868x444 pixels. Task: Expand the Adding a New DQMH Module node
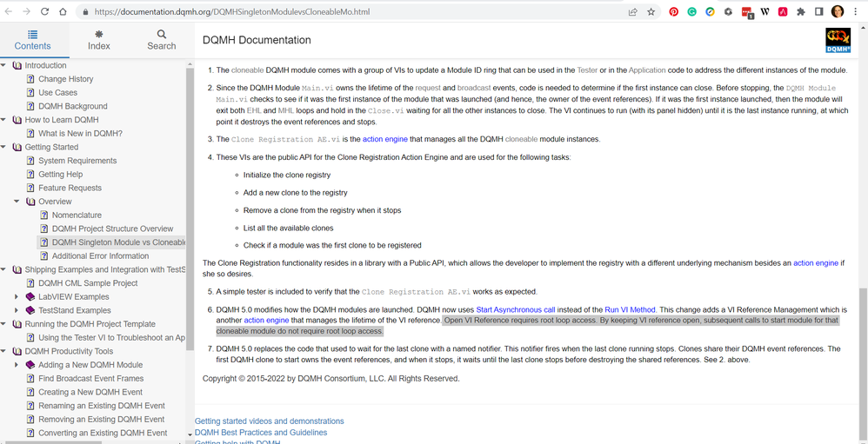17,365
